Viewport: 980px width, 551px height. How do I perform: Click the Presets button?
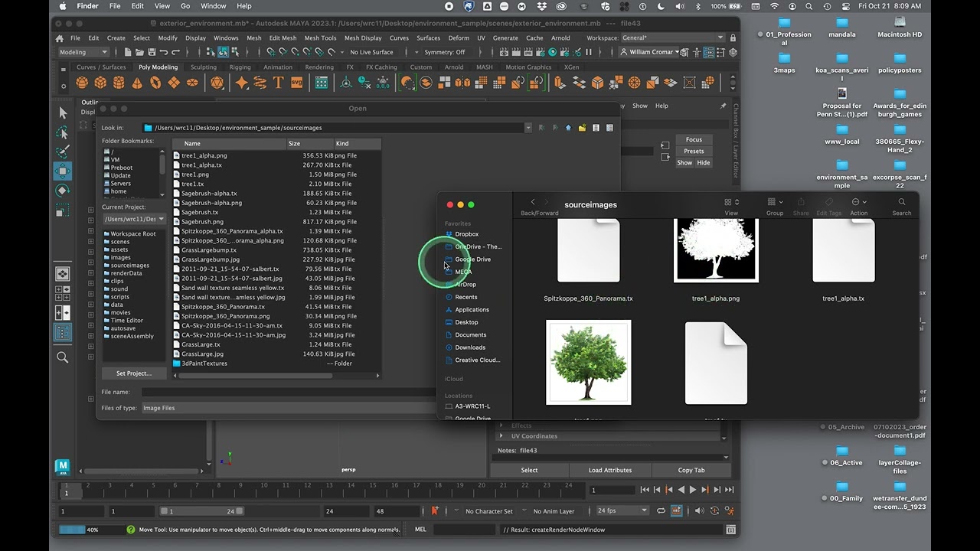[694, 151]
